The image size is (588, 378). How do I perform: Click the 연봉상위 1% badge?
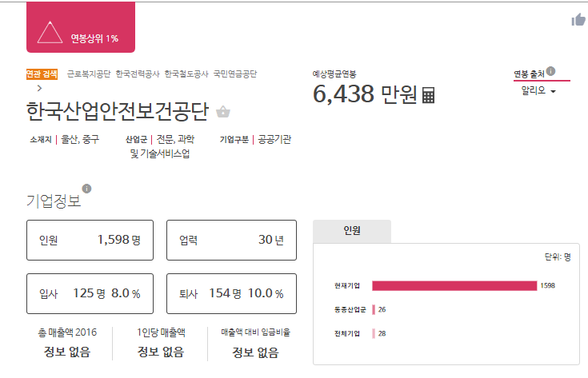click(x=81, y=27)
